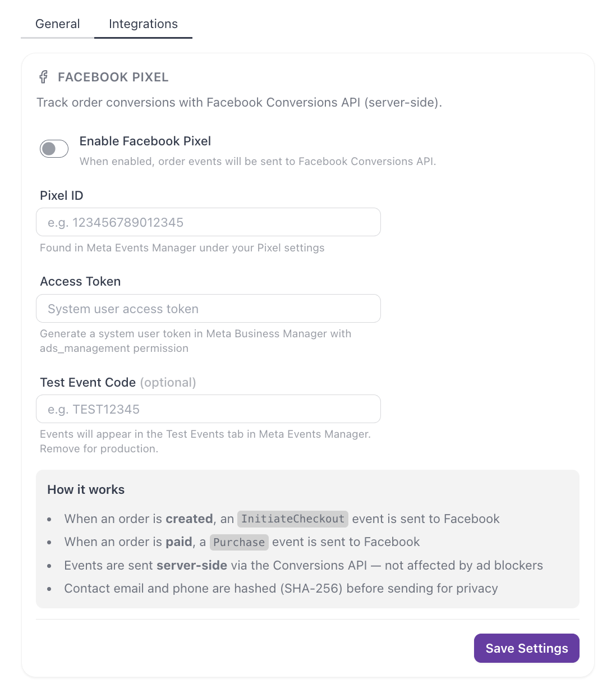Click the Remove for production hint

99,449
